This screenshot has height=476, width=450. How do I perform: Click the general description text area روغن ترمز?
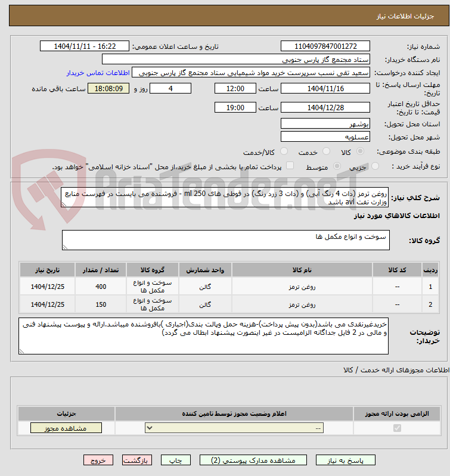coord(225,197)
